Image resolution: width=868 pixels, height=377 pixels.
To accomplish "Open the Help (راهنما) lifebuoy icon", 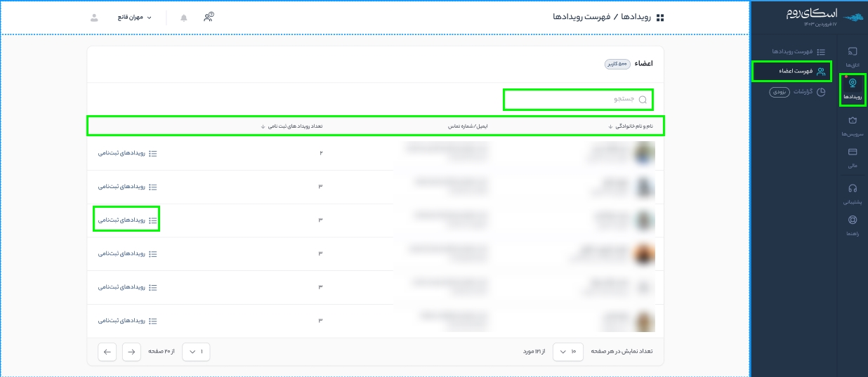I will click(853, 225).
